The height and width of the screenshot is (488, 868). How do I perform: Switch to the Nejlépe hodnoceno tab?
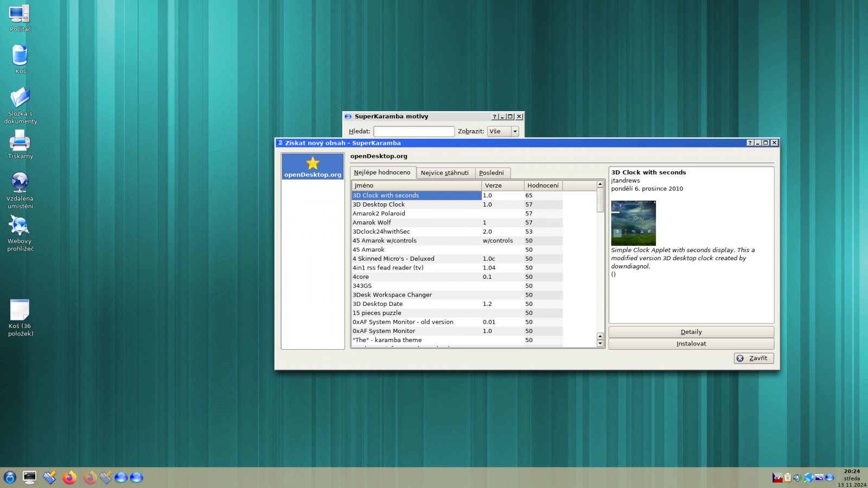point(382,172)
